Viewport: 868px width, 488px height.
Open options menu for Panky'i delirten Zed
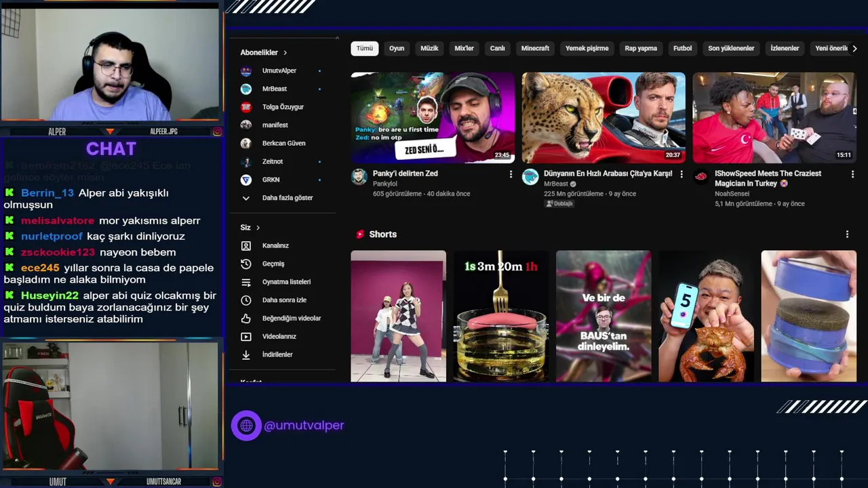pyautogui.click(x=511, y=174)
